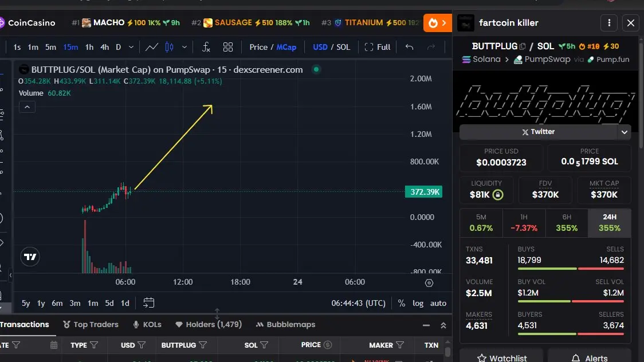
Task: Filter transactions by USD funnel icon
Action: 142,345
